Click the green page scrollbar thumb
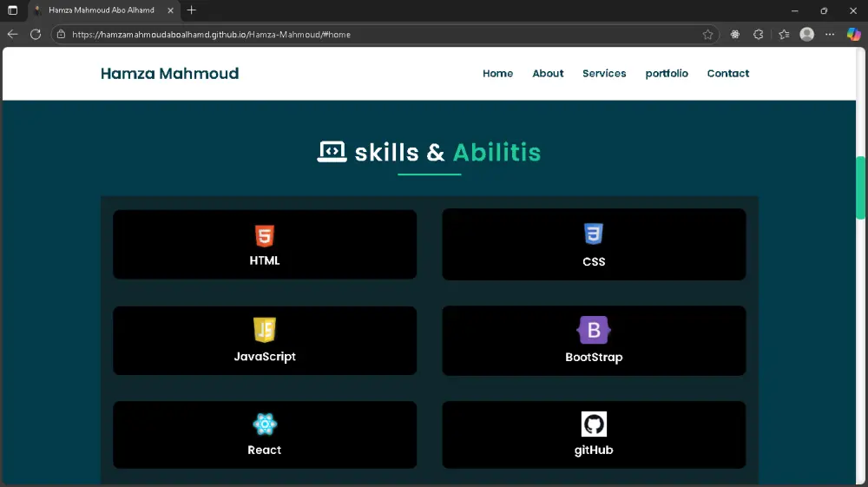 coord(860,188)
